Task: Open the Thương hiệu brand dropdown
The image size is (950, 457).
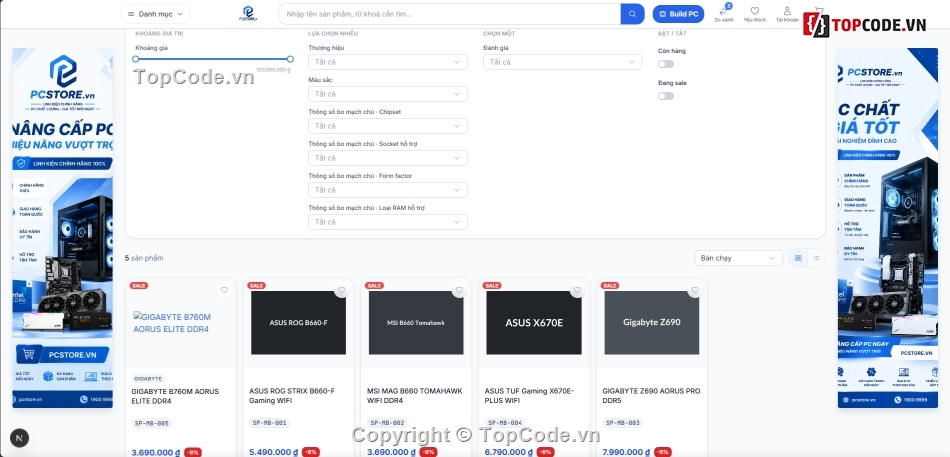Action: click(x=388, y=62)
